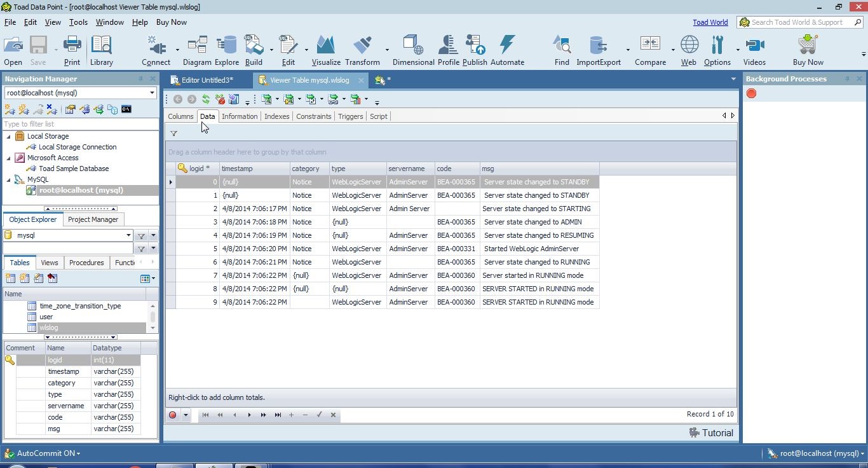Click the Tutorial button
The width and height of the screenshot is (868, 468).
(711, 433)
